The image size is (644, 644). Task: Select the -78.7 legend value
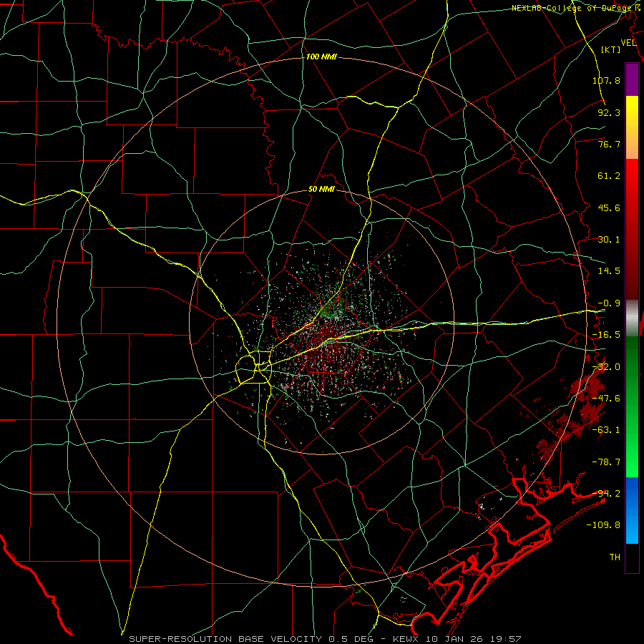click(x=606, y=462)
